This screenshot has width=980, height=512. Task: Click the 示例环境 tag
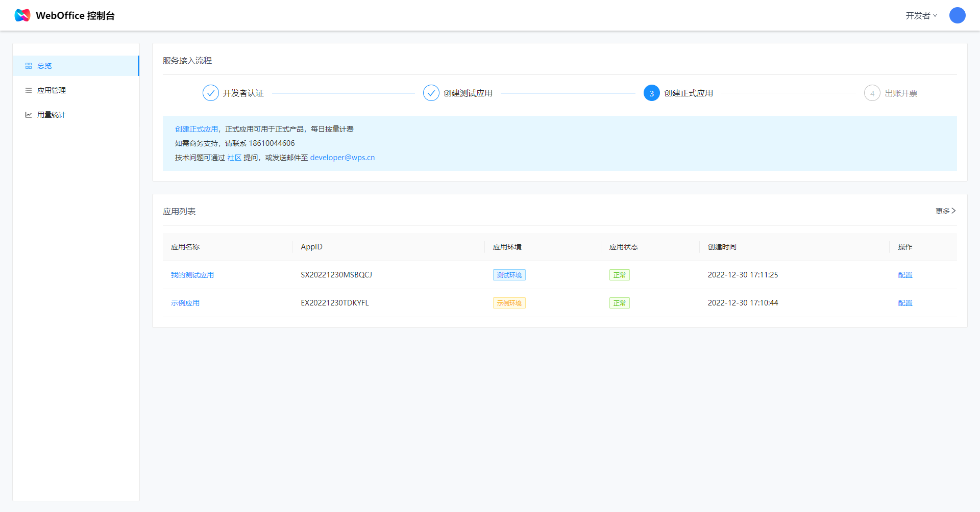point(509,303)
